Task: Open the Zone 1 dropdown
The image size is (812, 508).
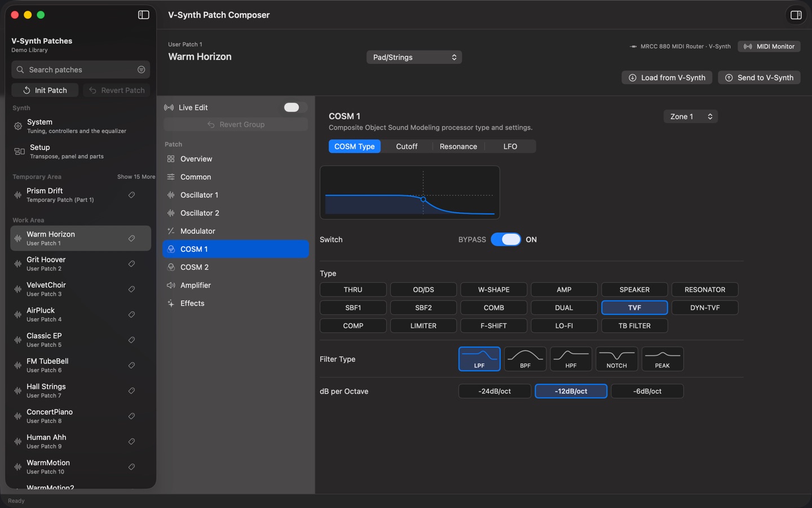Action: pos(690,116)
